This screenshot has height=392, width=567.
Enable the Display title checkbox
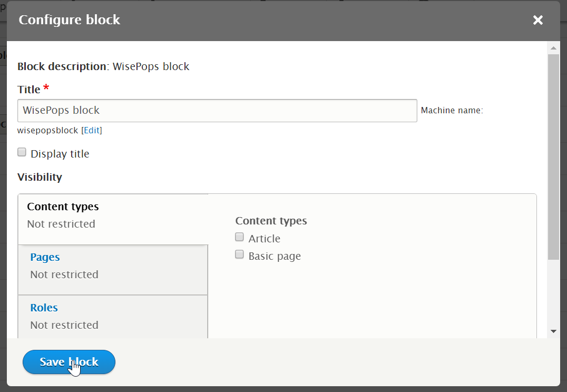pyautogui.click(x=22, y=152)
